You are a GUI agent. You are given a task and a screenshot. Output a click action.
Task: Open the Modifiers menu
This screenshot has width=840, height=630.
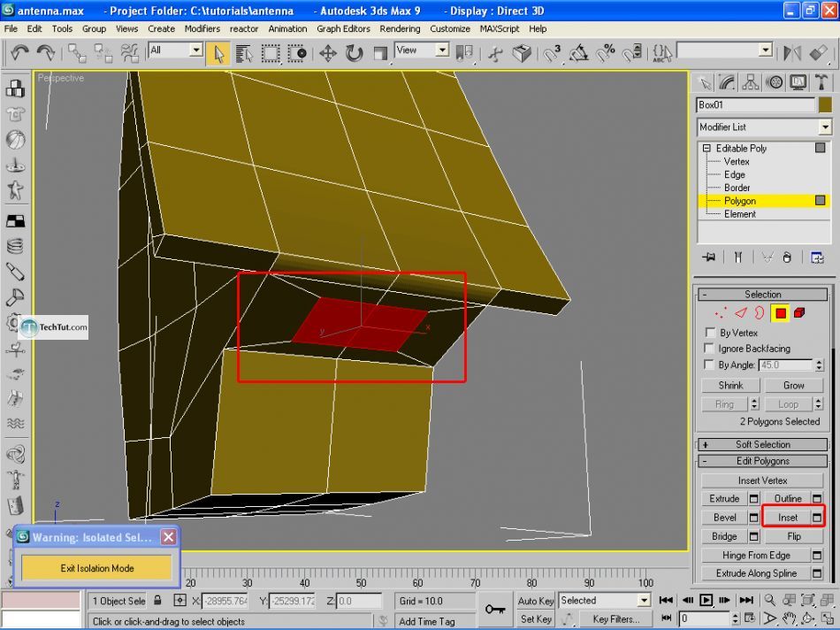click(202, 28)
